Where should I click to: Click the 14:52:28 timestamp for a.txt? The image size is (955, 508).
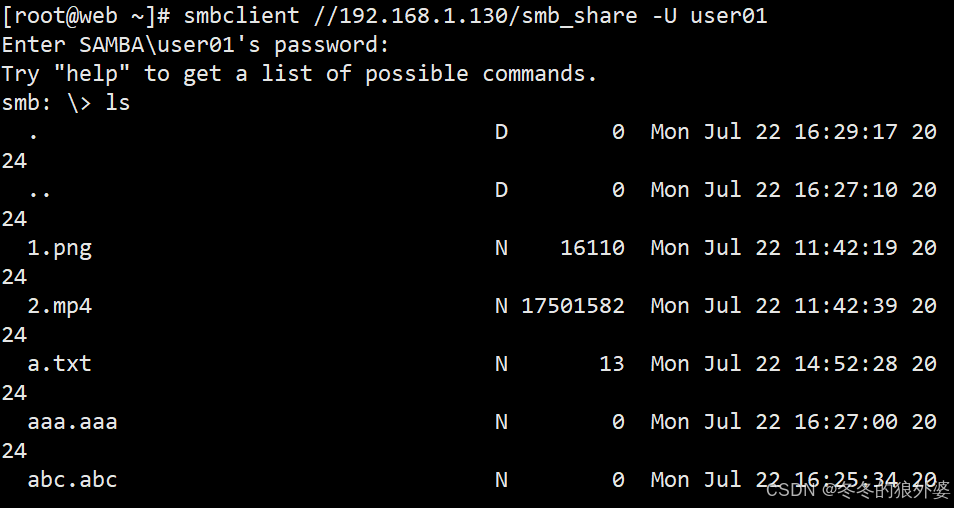pyautogui.click(x=845, y=364)
